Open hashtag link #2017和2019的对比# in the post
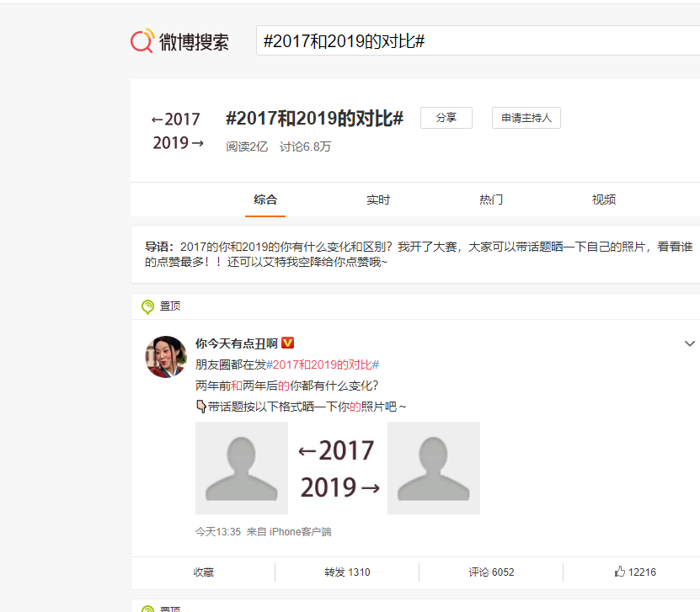 (x=323, y=365)
